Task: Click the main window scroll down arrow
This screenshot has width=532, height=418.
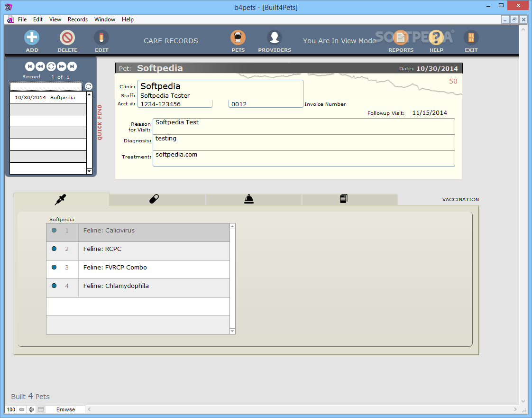Action: tap(523, 401)
